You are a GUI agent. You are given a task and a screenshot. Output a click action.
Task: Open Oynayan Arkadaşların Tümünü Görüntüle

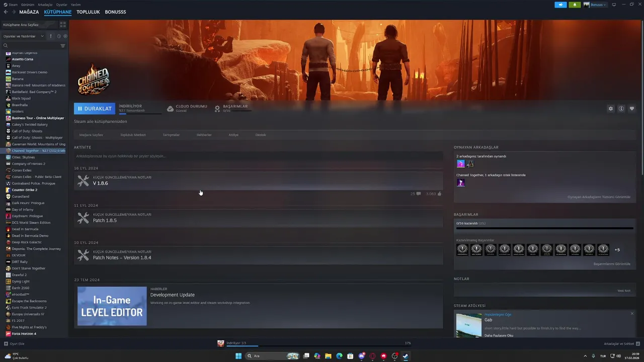click(x=599, y=197)
